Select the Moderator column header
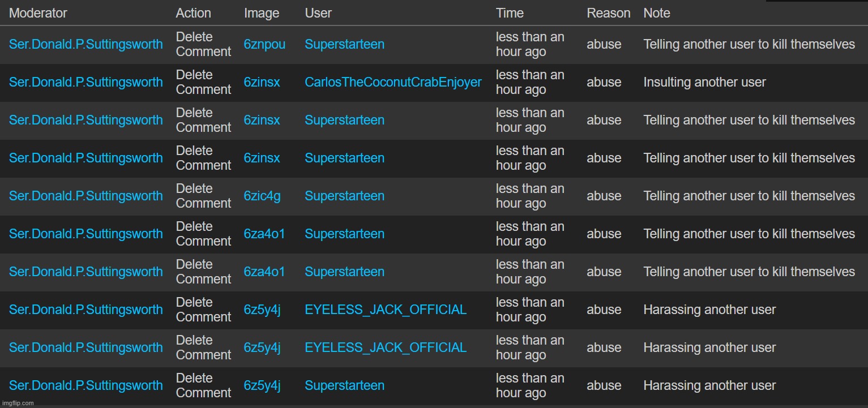The image size is (868, 408). click(38, 13)
